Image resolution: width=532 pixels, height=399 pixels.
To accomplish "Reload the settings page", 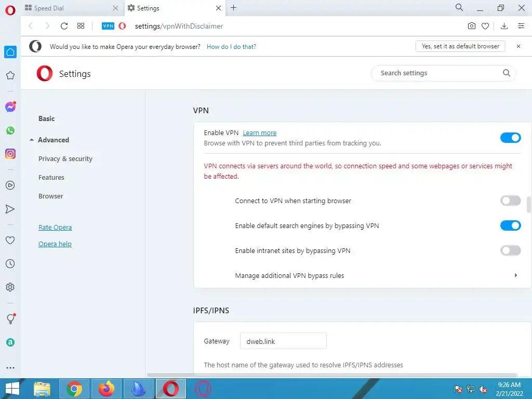I will coord(64,26).
